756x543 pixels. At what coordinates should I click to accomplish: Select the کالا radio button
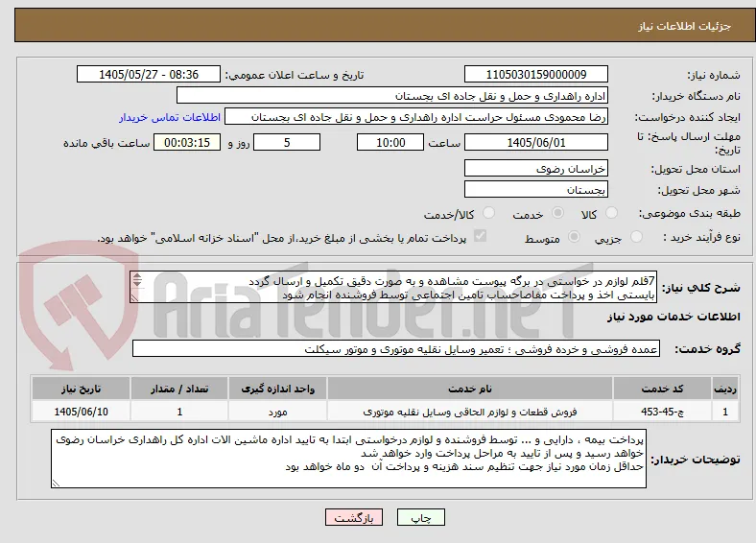(x=611, y=213)
